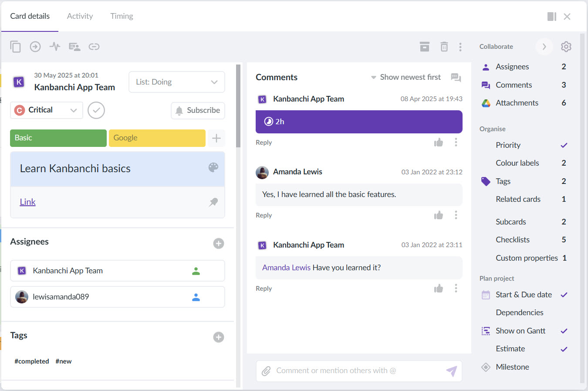Open the comments forum icon
This screenshot has height=391, width=588.
pyautogui.click(x=456, y=77)
